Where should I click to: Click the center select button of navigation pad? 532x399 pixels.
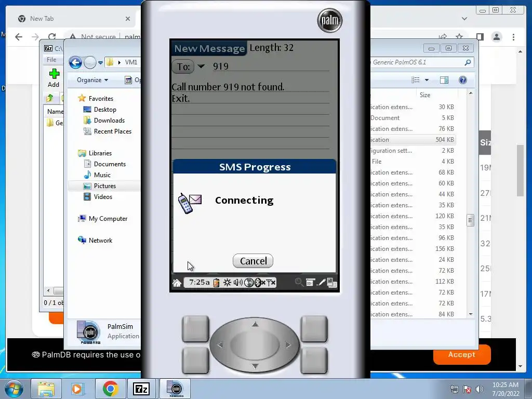click(255, 345)
